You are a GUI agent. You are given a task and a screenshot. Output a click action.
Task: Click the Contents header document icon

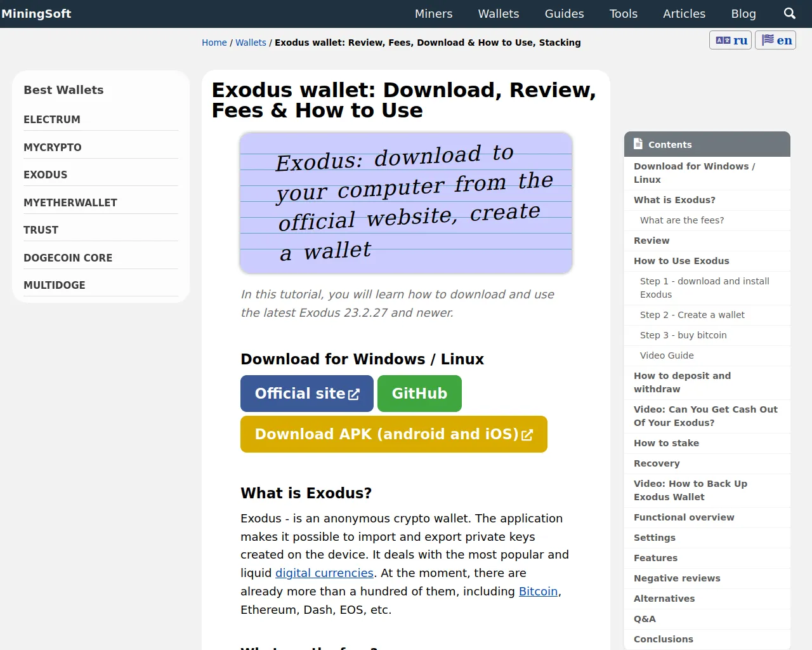(638, 144)
